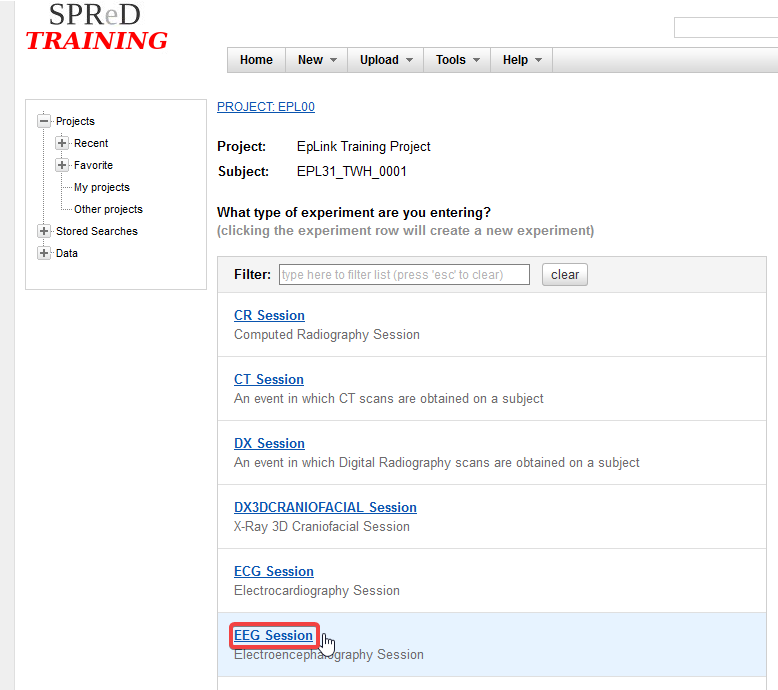Collapse the Projects tree node
778x690 pixels.
click(44, 121)
